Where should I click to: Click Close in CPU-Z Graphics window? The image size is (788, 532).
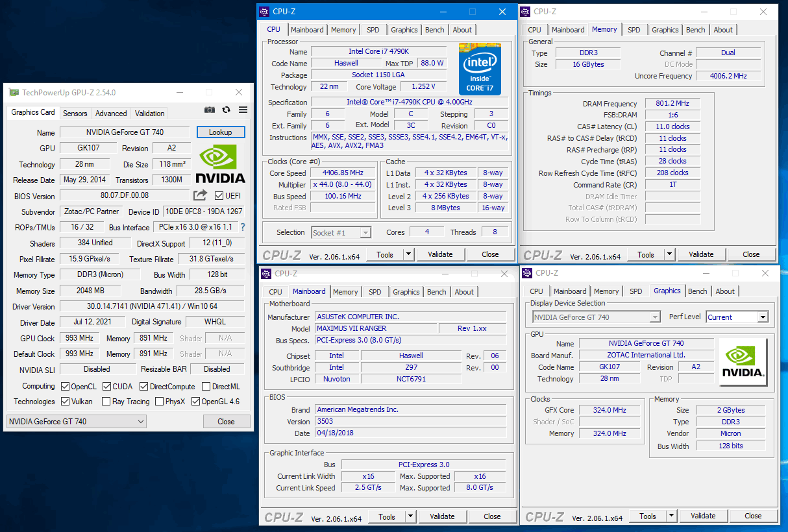[x=753, y=516]
